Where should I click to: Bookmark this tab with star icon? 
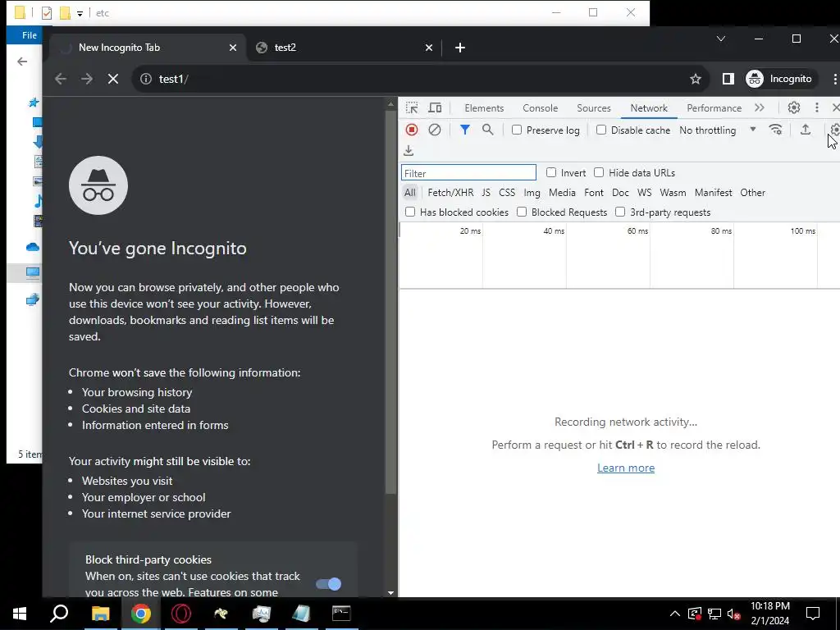(x=696, y=79)
